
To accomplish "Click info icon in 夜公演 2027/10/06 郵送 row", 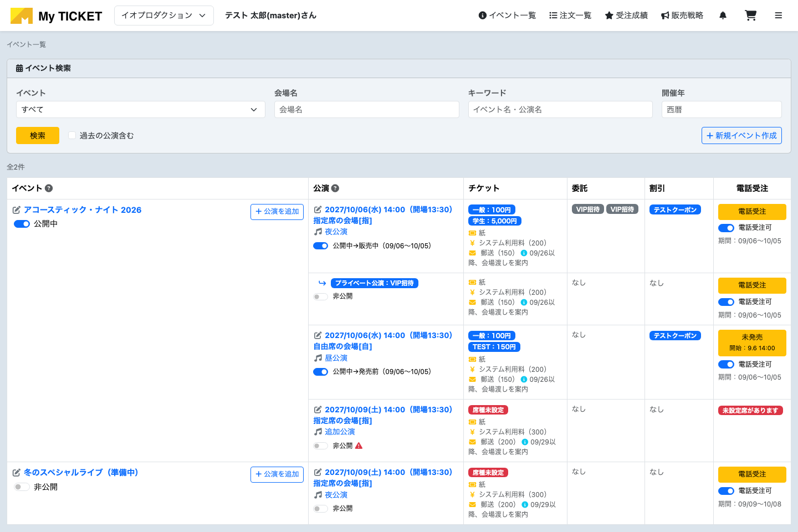I will pos(524,253).
